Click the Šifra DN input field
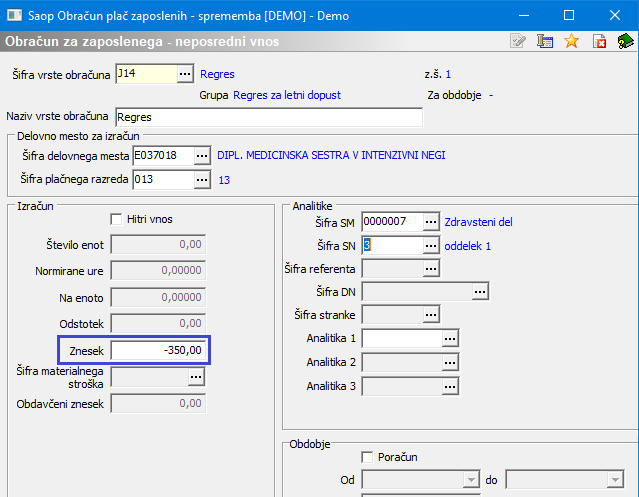639x497 pixels. [417, 292]
